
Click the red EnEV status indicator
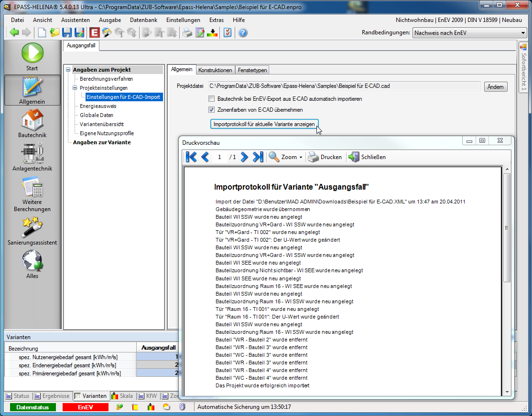(85, 407)
